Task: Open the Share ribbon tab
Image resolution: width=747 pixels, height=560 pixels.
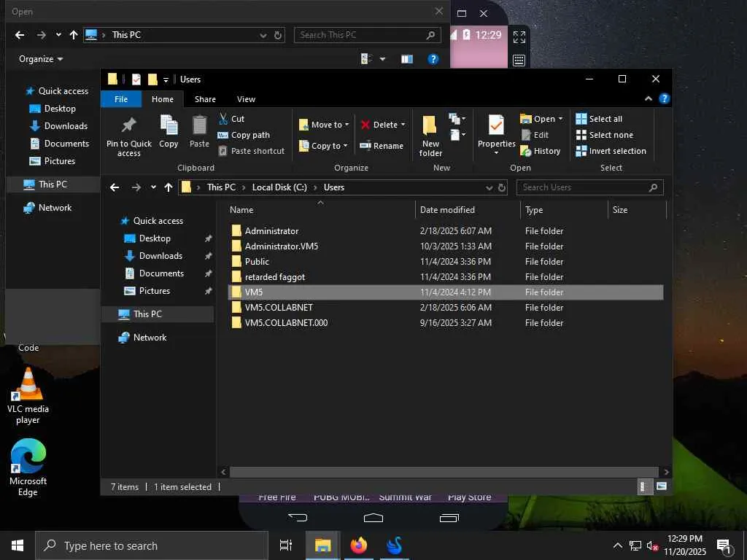Action: click(x=205, y=99)
